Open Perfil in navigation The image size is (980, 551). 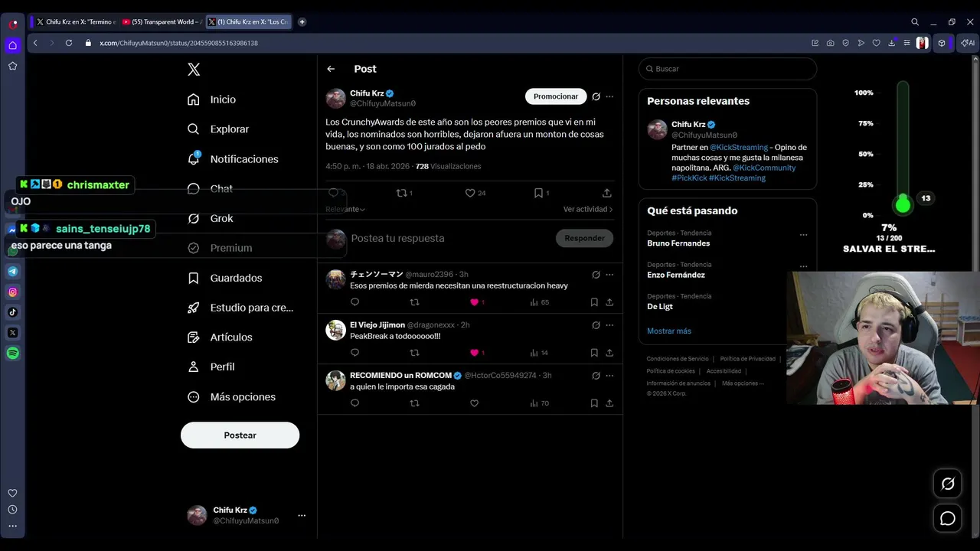tap(211, 367)
